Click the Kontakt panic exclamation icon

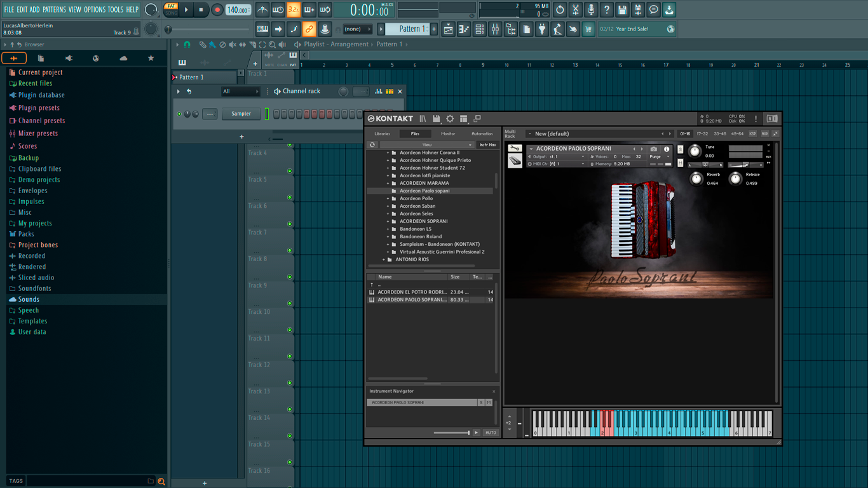tap(756, 119)
